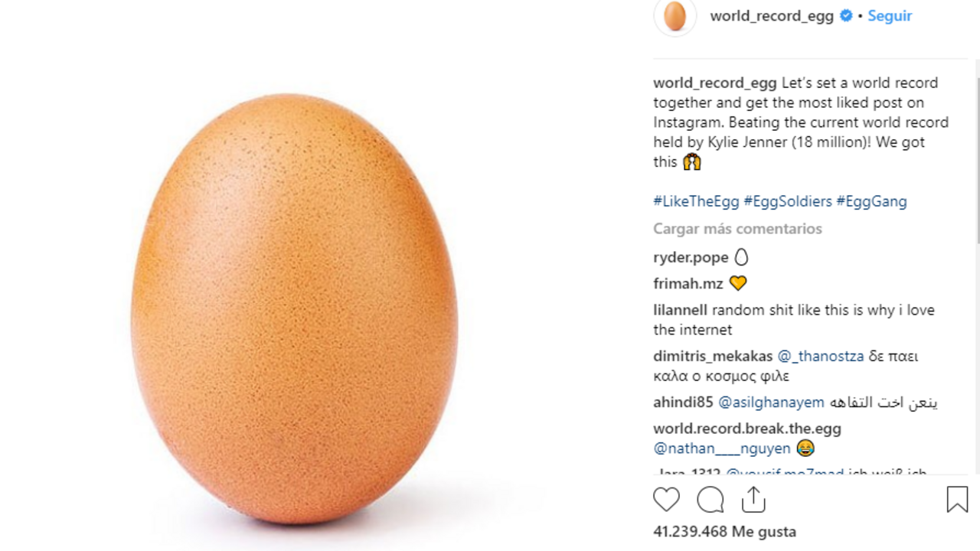Follow the account via Seguir
The height and width of the screenshot is (551, 980).
coord(889,16)
